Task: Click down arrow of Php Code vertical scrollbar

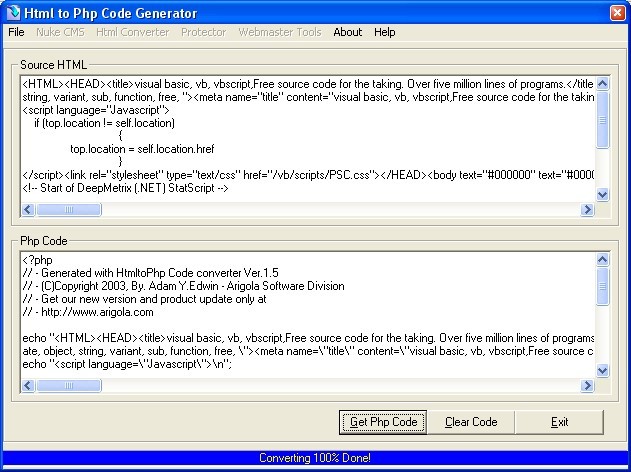Action: tap(602, 371)
